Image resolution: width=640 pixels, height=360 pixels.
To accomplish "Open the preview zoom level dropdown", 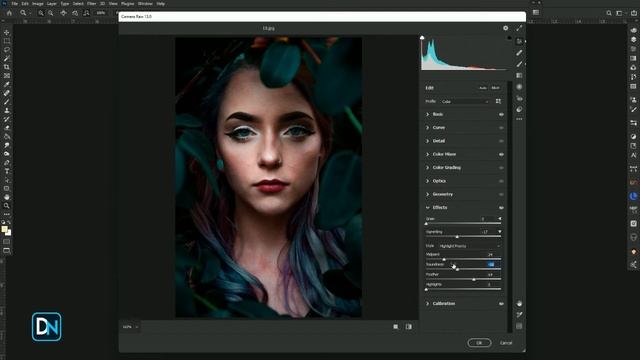I will (131, 327).
